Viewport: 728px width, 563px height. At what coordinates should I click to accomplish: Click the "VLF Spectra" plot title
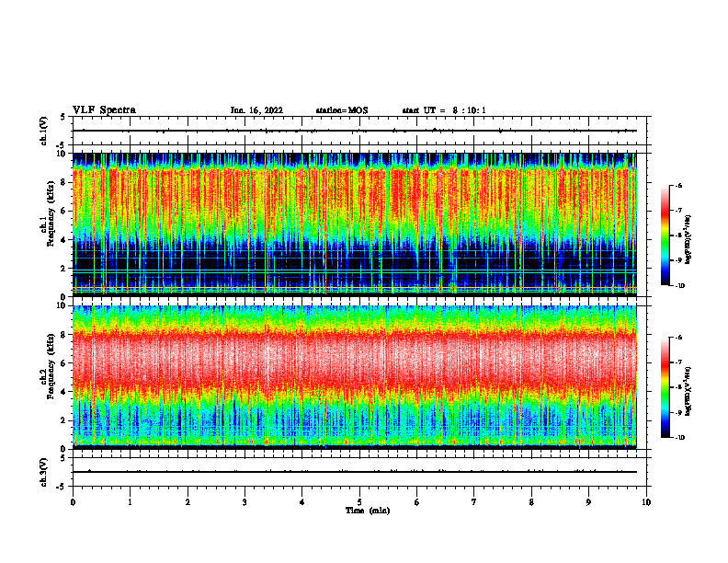click(104, 110)
